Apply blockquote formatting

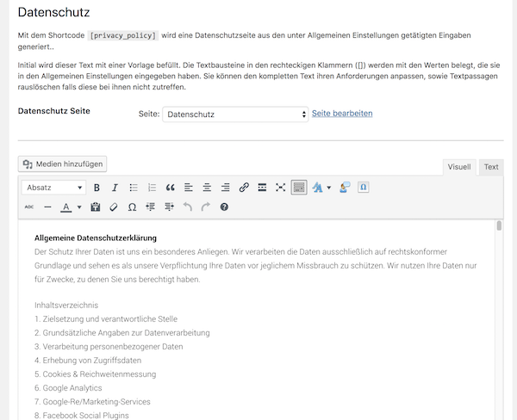170,188
